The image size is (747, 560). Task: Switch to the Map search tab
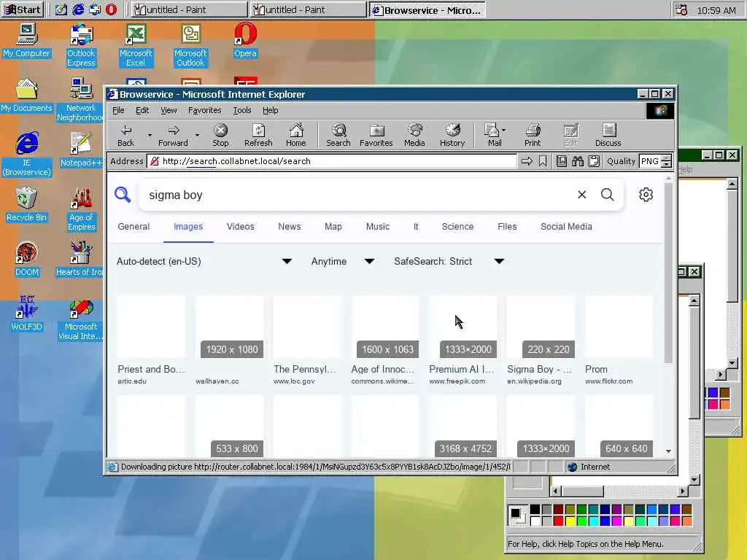[x=333, y=227]
